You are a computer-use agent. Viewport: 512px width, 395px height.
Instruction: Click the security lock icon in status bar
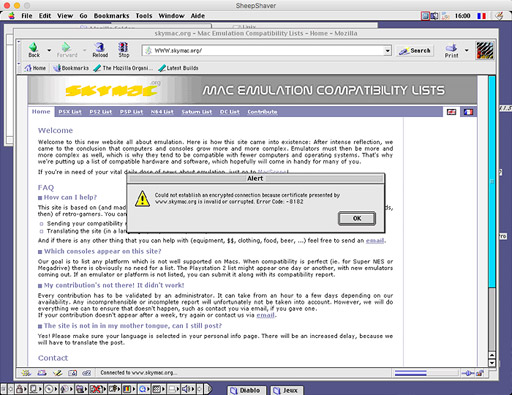coord(480,373)
